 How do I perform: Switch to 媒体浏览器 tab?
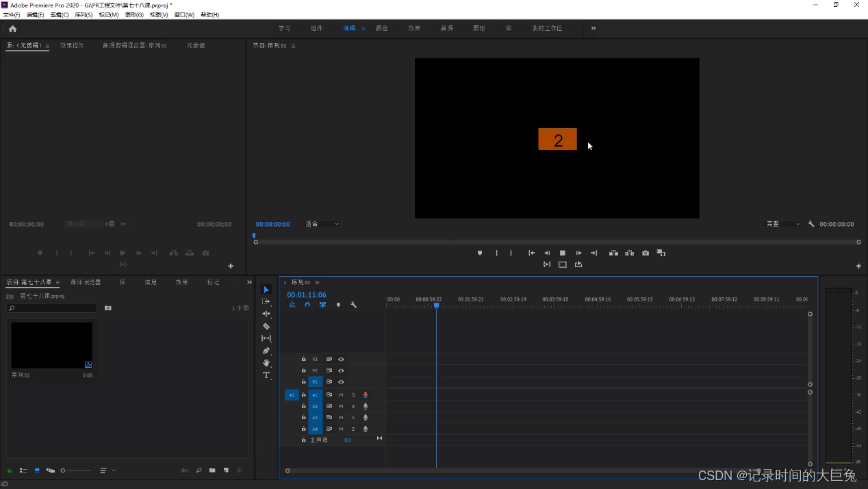(86, 282)
